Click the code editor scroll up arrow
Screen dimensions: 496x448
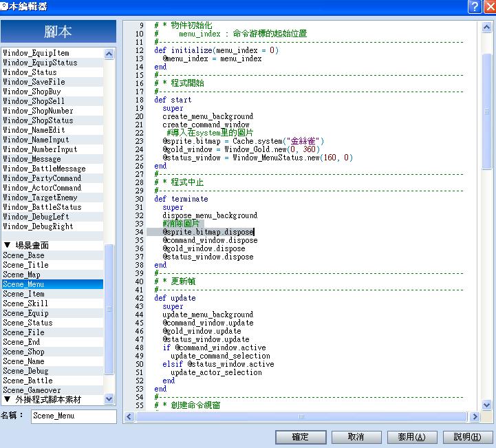486,28
